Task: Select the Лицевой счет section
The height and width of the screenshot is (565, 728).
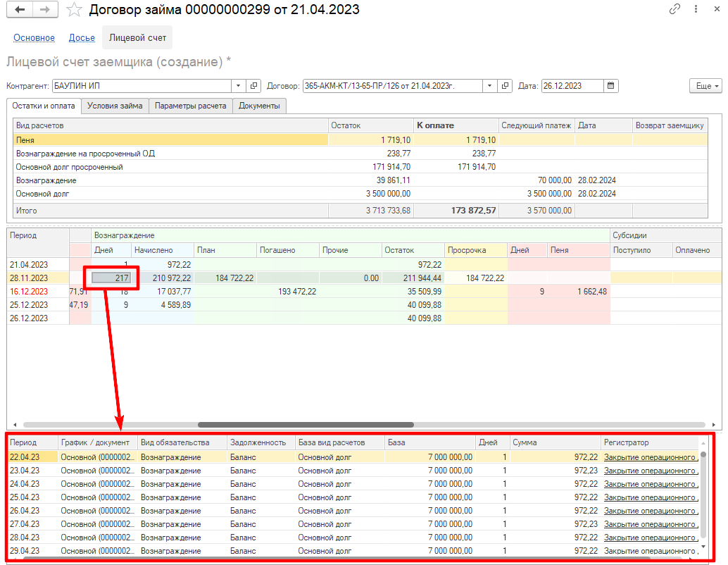Action: (x=137, y=37)
